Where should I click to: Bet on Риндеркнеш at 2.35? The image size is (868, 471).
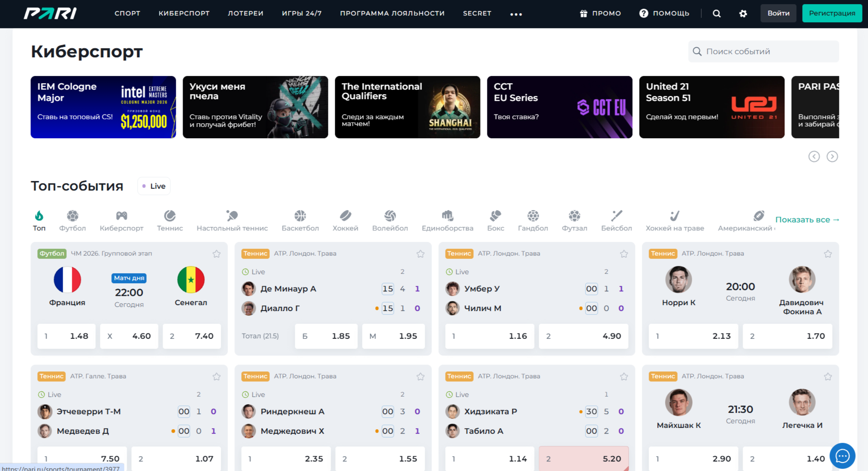[286, 458]
